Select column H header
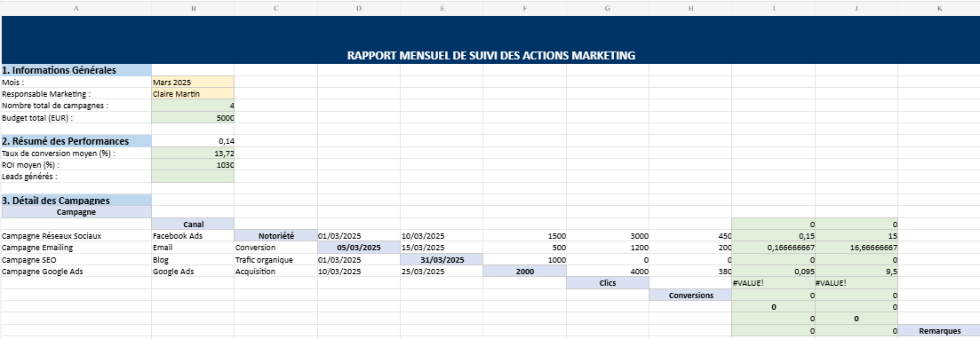Screen dimensions: 980x339 coord(690,8)
